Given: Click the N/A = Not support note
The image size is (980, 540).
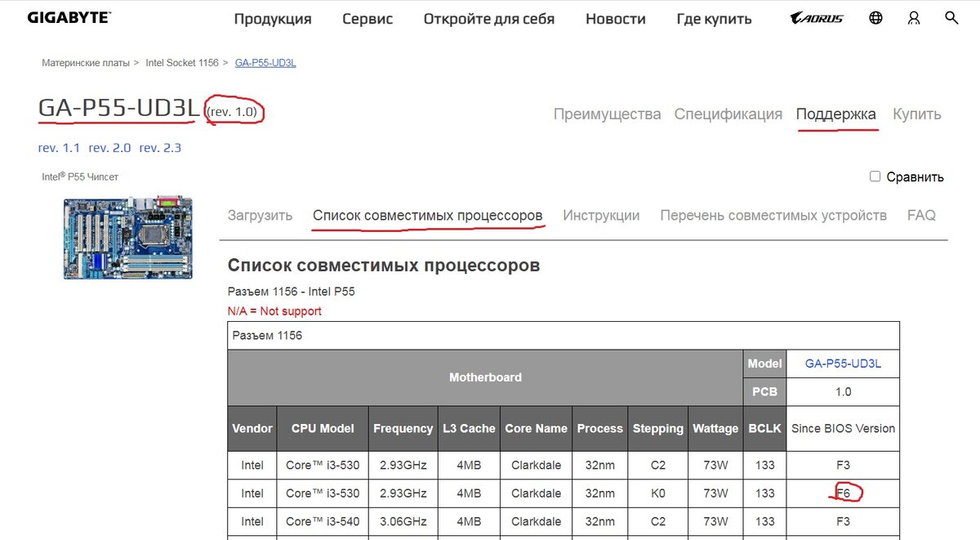Looking at the screenshot, I should click(x=274, y=311).
